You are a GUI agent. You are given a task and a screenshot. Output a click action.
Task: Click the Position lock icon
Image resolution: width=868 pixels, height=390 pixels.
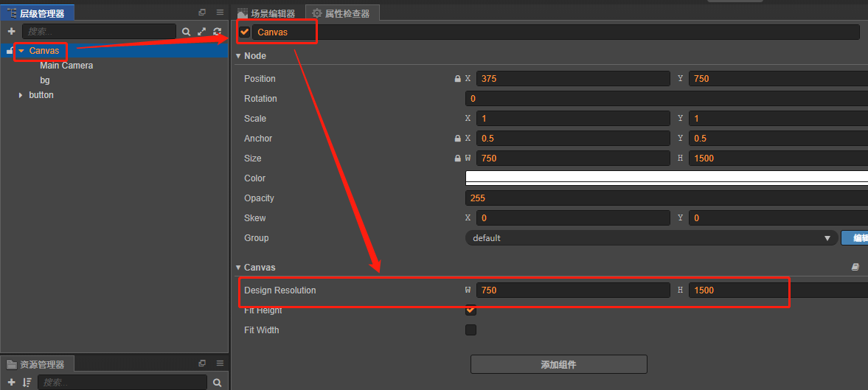point(457,79)
